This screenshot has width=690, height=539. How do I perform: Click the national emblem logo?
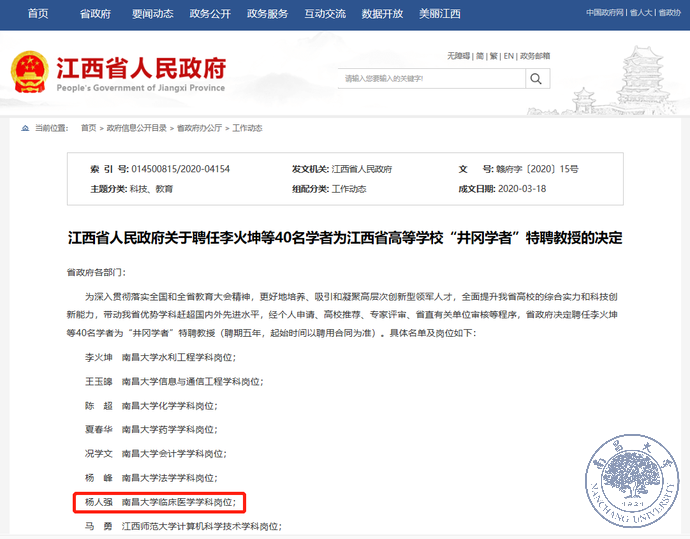point(30,71)
